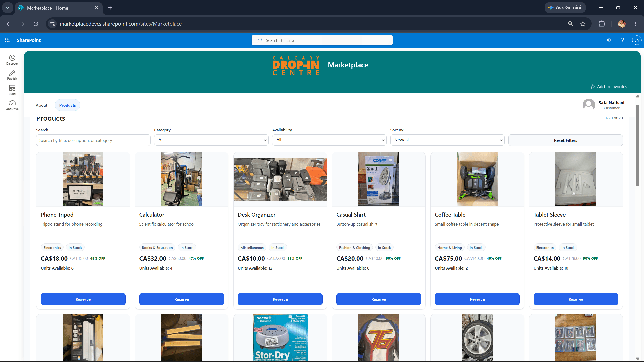
Task: Expand the Sort By Newest dropdown
Action: (x=447, y=140)
